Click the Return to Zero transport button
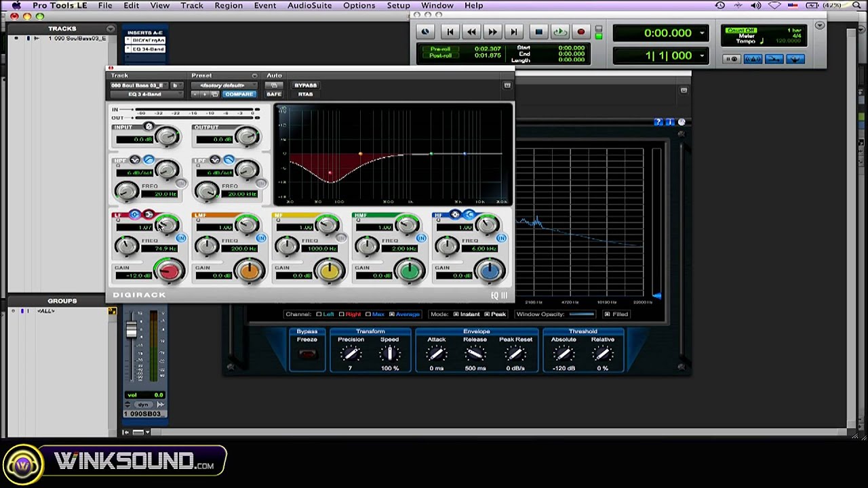868x488 pixels. (x=450, y=32)
